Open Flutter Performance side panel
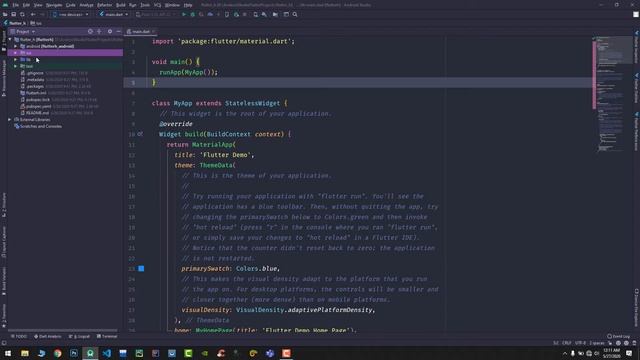The width and height of the screenshot is (640, 360). pyautogui.click(x=636, y=131)
